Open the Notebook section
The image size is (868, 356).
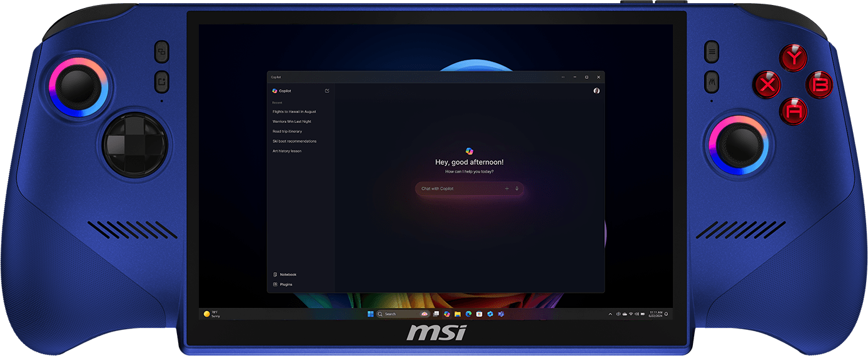285,274
